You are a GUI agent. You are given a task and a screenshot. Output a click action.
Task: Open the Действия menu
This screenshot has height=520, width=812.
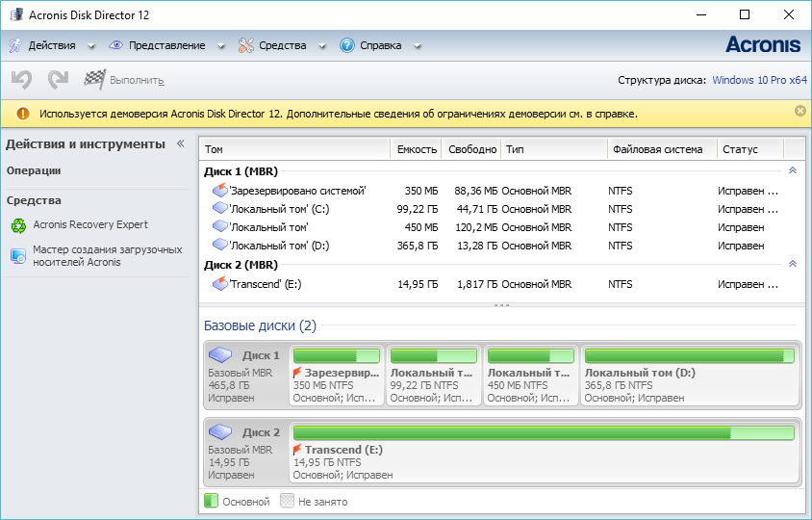(x=52, y=45)
